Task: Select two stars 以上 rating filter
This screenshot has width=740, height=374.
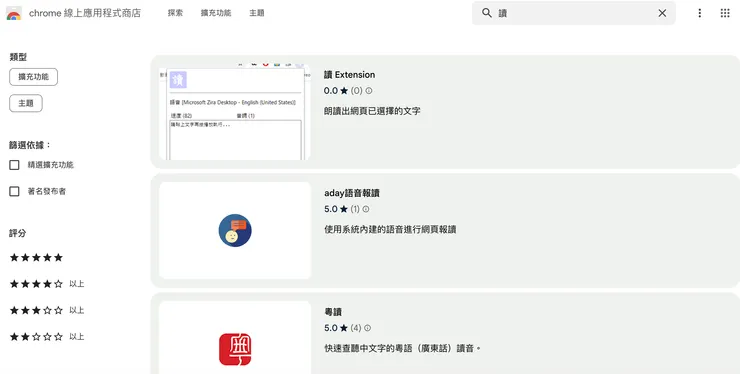Action: click(47, 337)
